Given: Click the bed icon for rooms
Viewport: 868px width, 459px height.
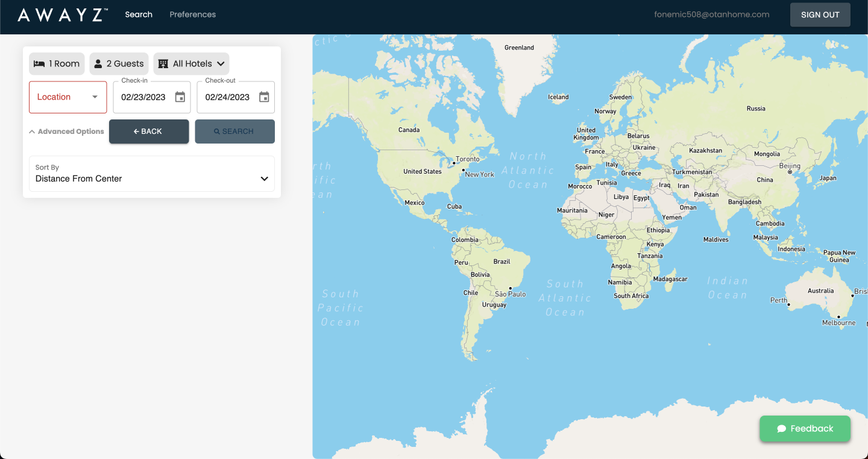Looking at the screenshot, I should coord(39,64).
